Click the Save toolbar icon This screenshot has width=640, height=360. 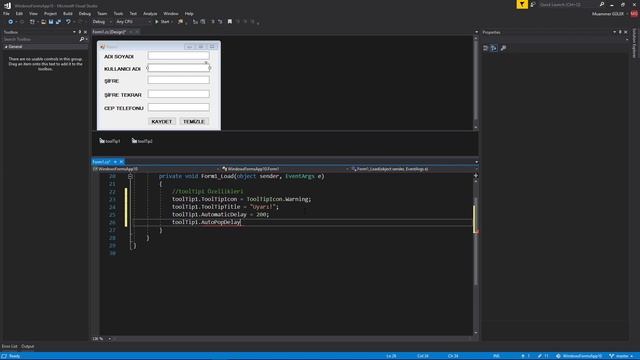pos(51,22)
